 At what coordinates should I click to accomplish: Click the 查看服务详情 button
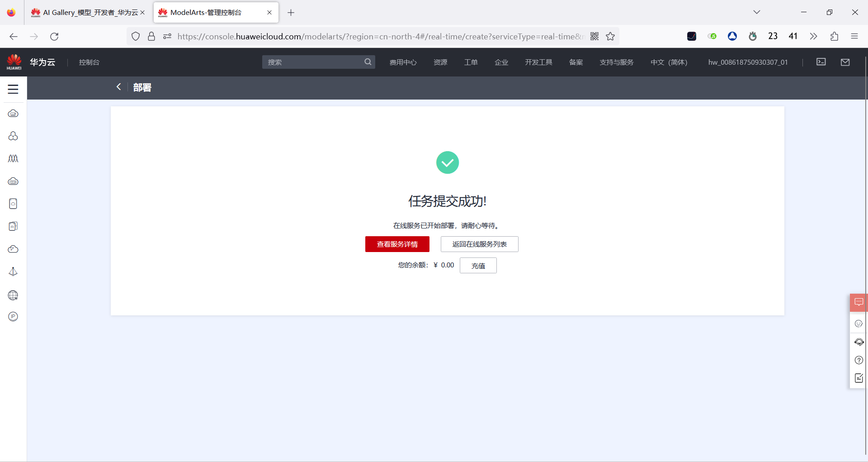click(397, 244)
